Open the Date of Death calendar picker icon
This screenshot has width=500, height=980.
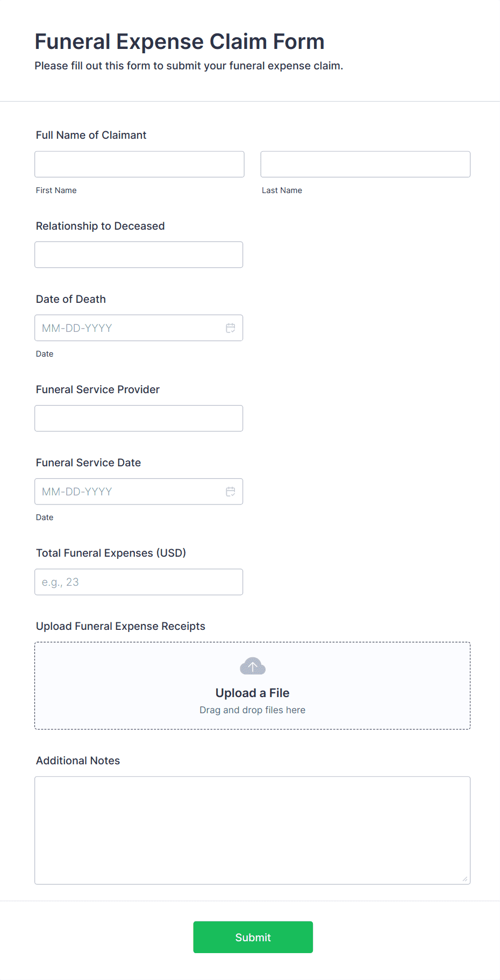point(231,328)
